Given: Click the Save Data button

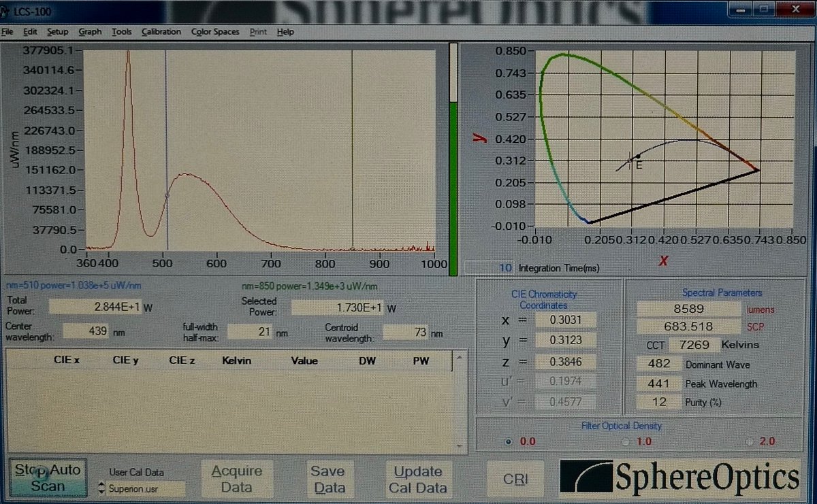Looking at the screenshot, I should [330, 479].
